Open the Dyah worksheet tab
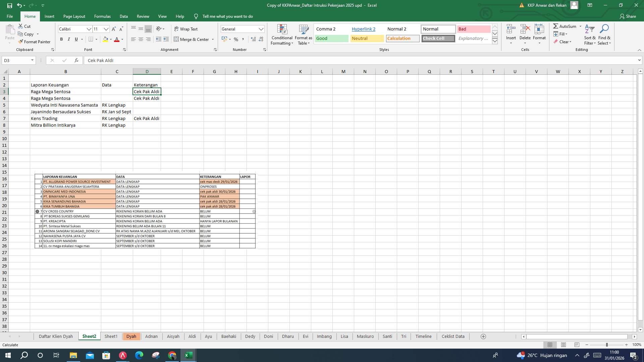Viewport: 644px width, 362px height. tap(131, 336)
